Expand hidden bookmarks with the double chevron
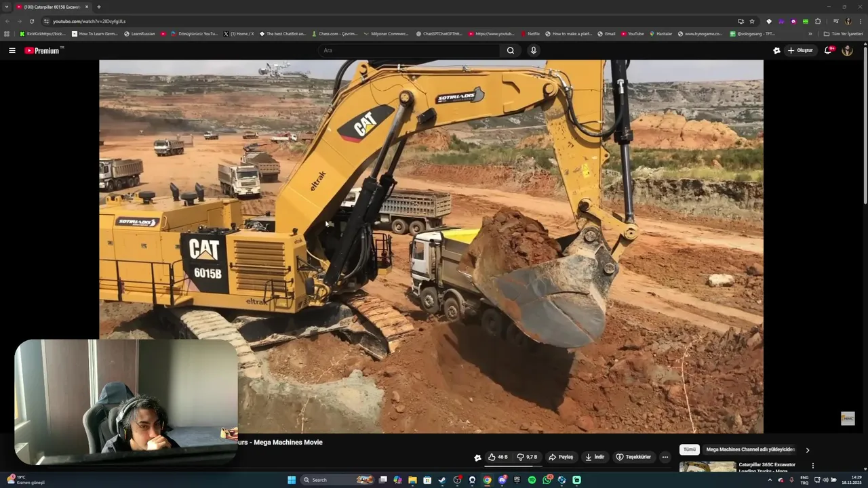Screen dimensions: 868x488 [810, 34]
